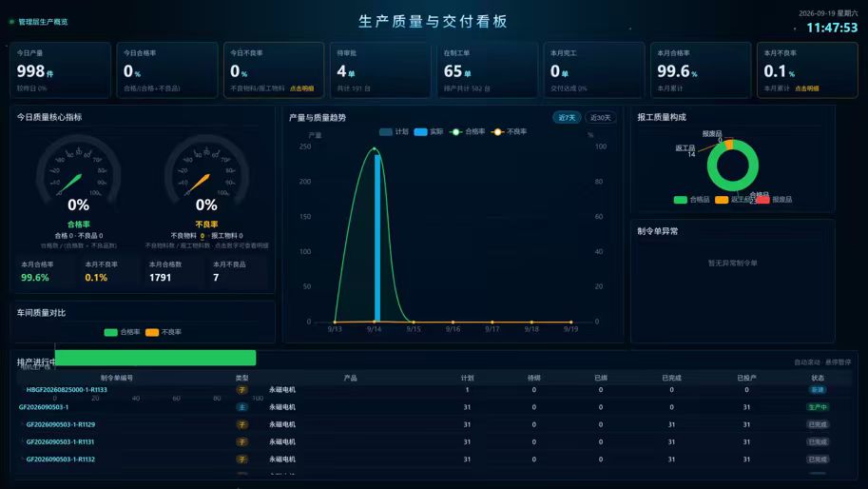Click the 11:47:53 clock display
The image size is (868, 489).
click(x=832, y=28)
